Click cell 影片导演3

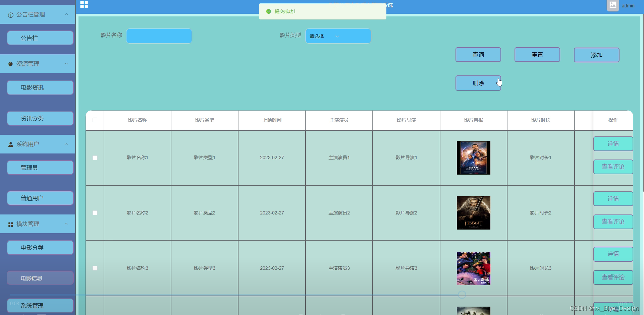[x=406, y=268]
